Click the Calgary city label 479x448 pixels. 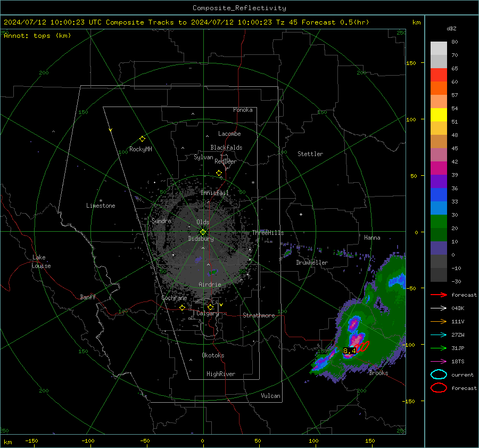pyautogui.click(x=208, y=313)
